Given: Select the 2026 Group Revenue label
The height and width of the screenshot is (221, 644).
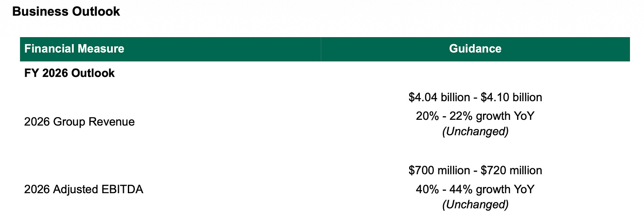Looking at the screenshot, I should pyautogui.click(x=79, y=122).
